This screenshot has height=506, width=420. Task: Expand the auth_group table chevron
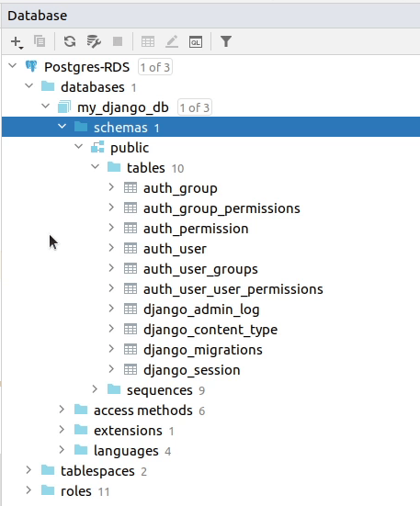click(x=111, y=186)
